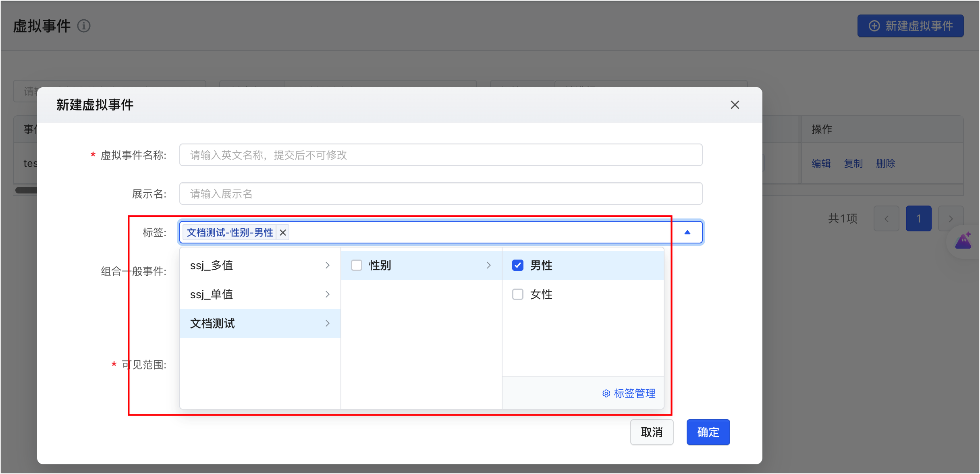Expand the ssj_单值 cascader option
This screenshot has width=980, height=474.
click(x=260, y=294)
